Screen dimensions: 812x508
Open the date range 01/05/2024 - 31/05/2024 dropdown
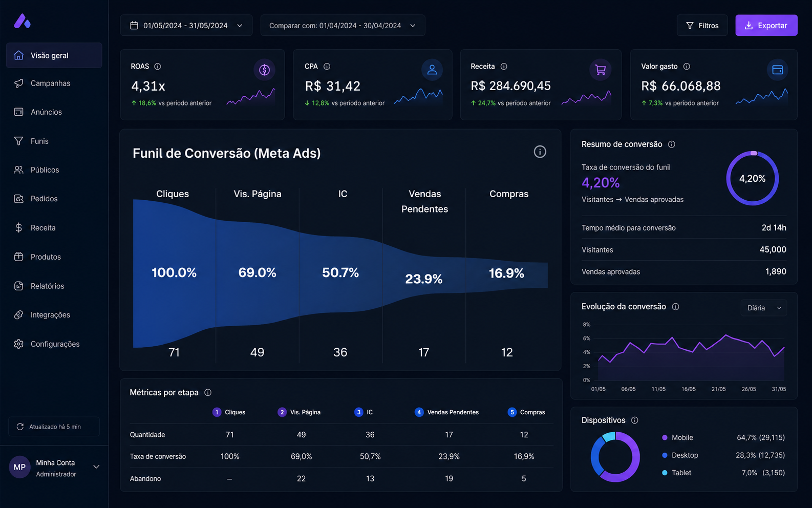(186, 25)
